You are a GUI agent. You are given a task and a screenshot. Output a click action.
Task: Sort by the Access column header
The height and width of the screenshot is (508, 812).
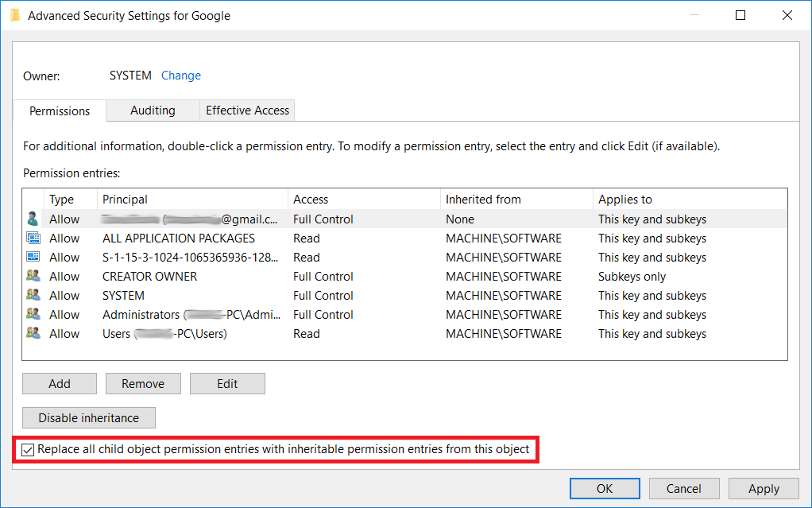[364, 199]
